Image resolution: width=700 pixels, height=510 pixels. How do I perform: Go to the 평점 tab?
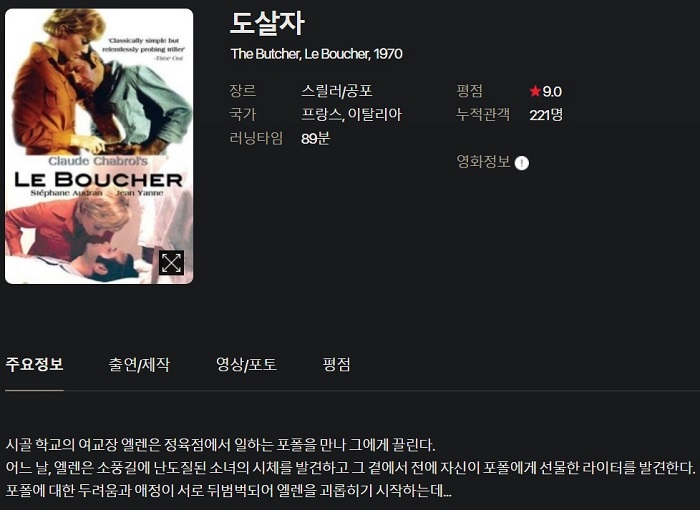click(x=336, y=364)
